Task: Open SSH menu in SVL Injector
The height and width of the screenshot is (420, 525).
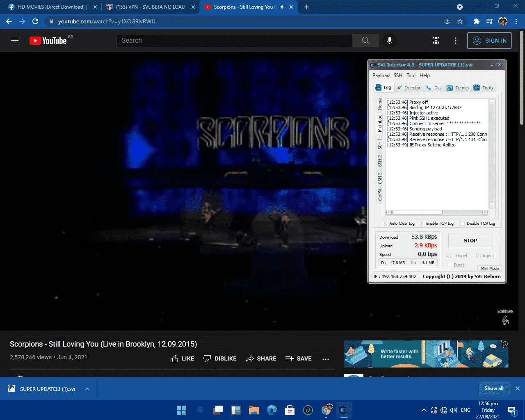Action: click(398, 75)
